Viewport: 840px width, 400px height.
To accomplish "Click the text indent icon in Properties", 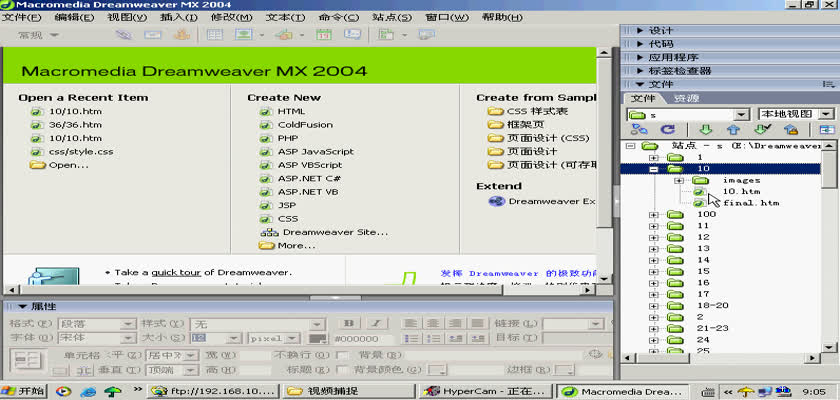I will click(476, 338).
